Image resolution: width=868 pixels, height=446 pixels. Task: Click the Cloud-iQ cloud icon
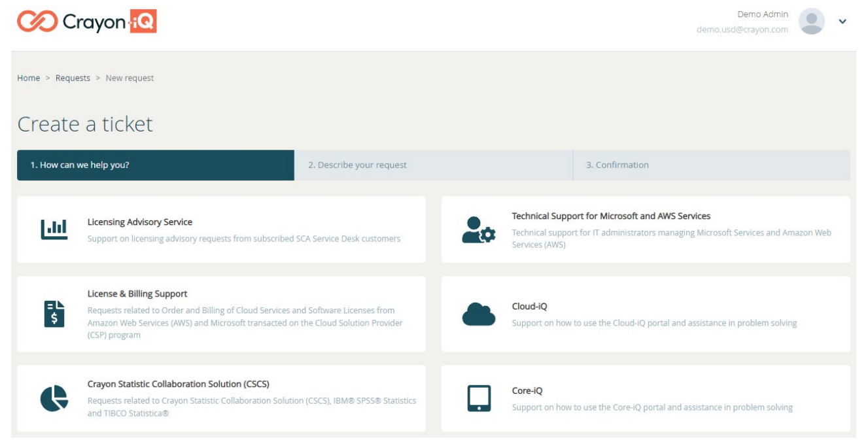click(478, 315)
